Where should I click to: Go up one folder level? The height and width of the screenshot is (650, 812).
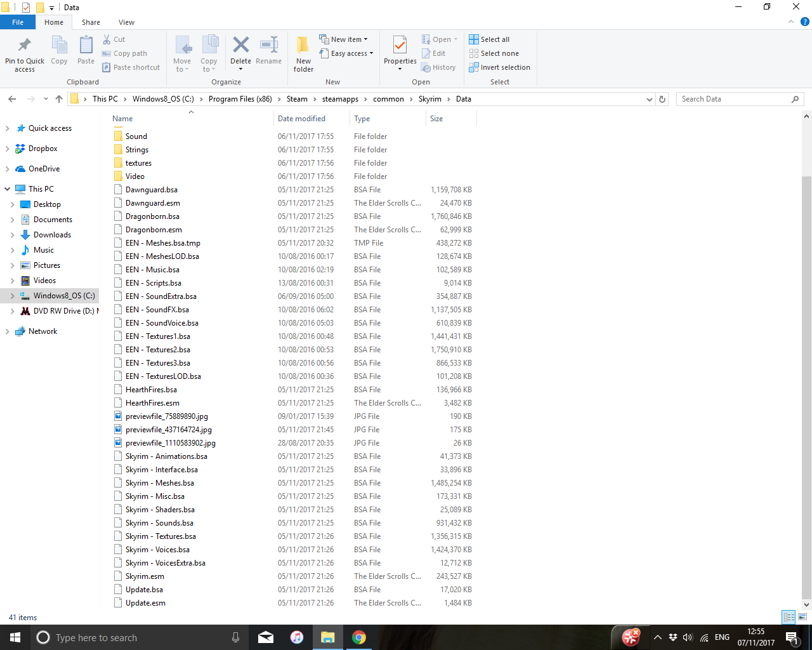[x=59, y=99]
